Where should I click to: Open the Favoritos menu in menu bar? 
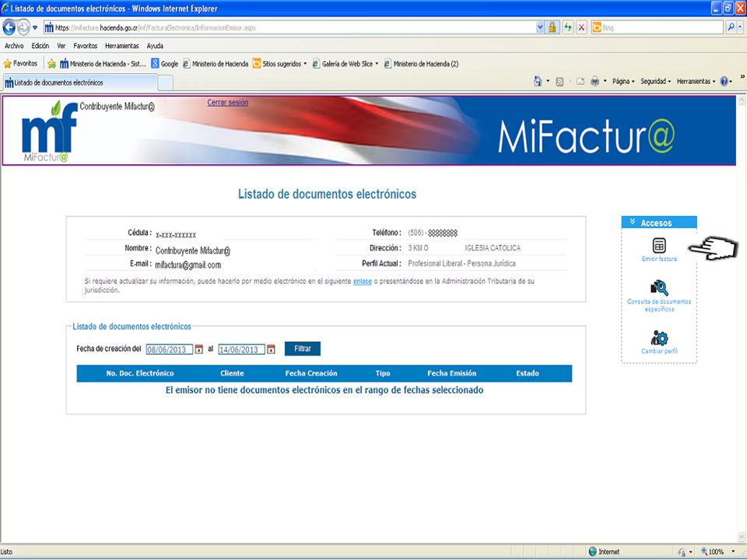click(86, 46)
